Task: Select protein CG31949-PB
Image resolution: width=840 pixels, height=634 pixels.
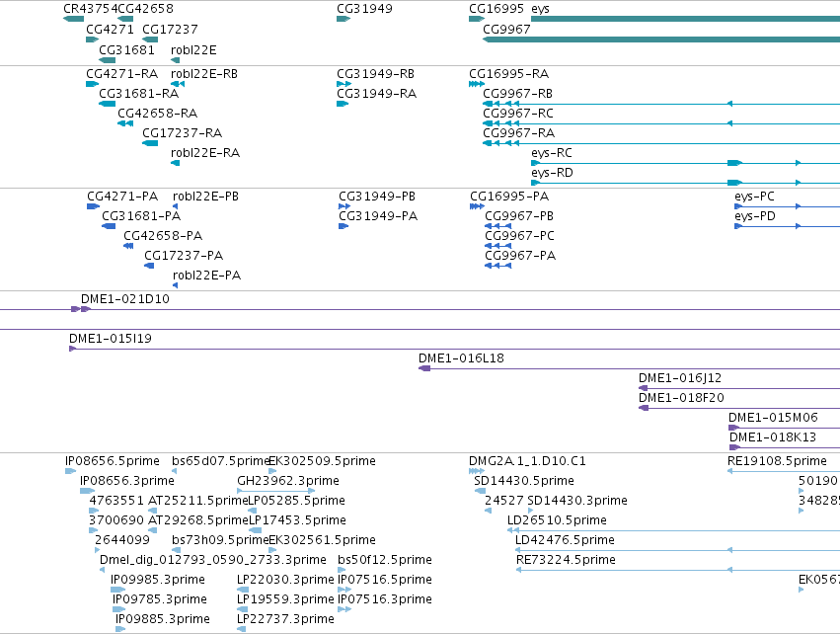Action: 377,197
